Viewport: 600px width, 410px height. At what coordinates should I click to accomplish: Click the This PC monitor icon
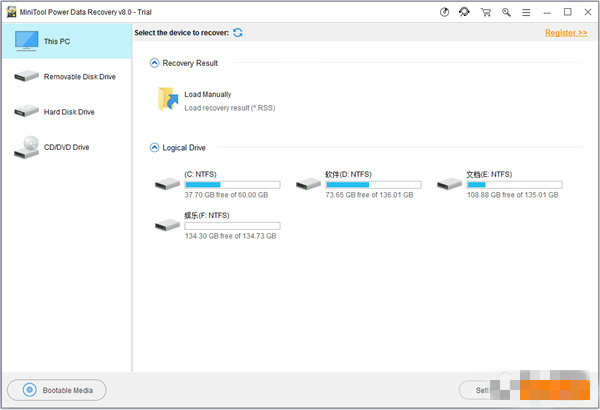pos(26,41)
